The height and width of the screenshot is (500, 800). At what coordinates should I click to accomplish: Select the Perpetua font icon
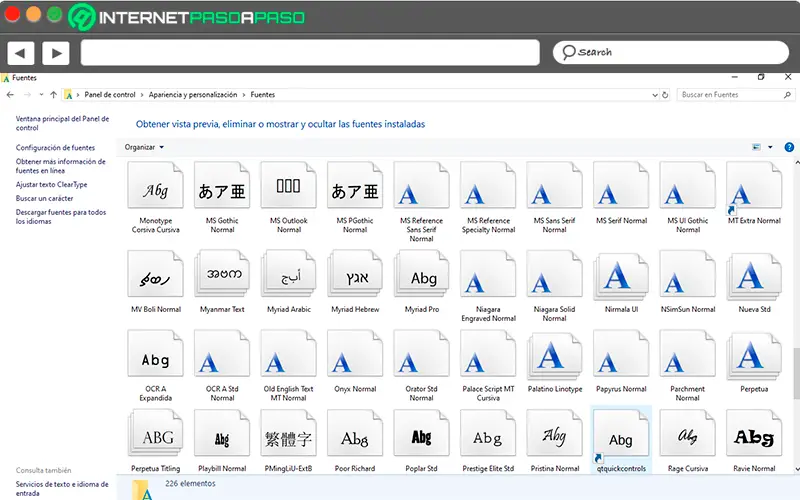(754, 354)
